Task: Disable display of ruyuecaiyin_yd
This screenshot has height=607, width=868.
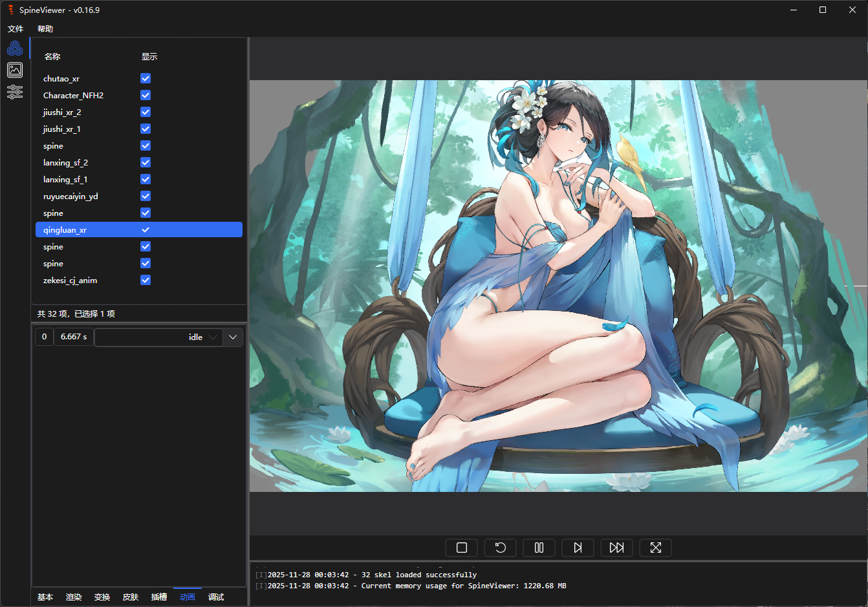Action: 146,196
